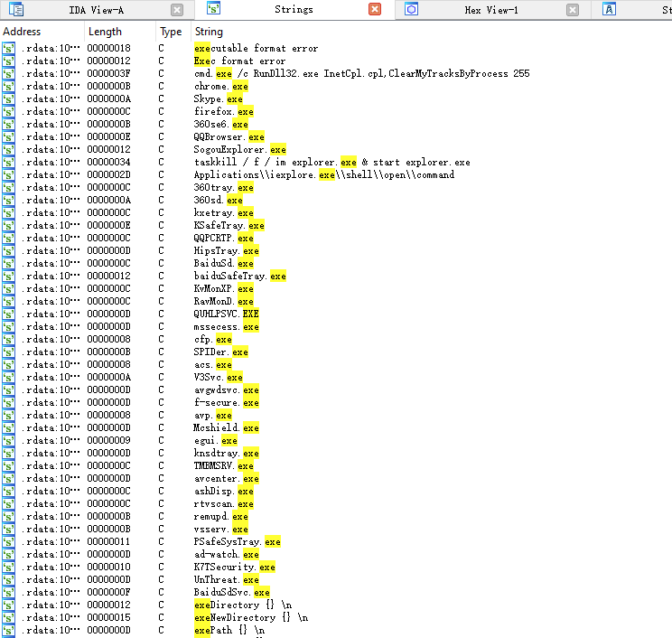
Task: Switch to the IDA View-A tab
Action: point(97,10)
